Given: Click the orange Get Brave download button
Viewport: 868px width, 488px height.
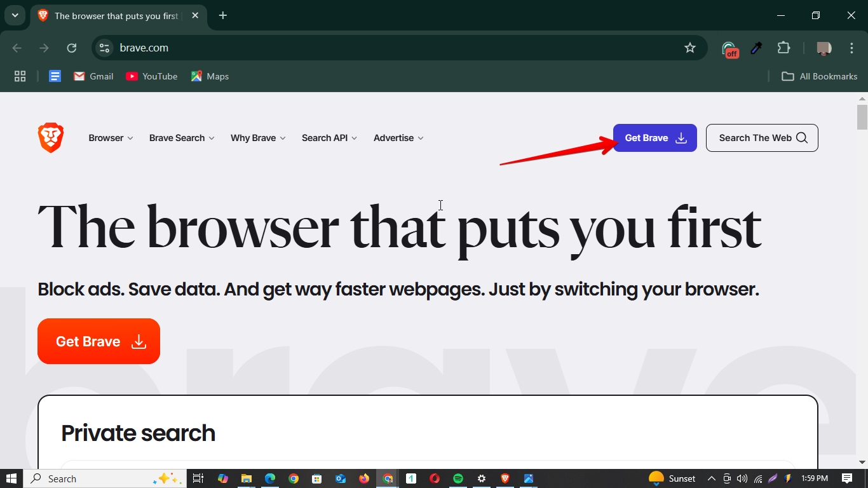Looking at the screenshot, I should [x=98, y=341].
